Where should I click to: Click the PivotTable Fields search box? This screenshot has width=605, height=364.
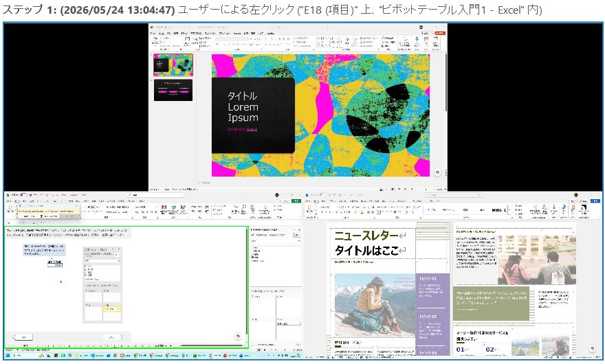(x=275, y=240)
